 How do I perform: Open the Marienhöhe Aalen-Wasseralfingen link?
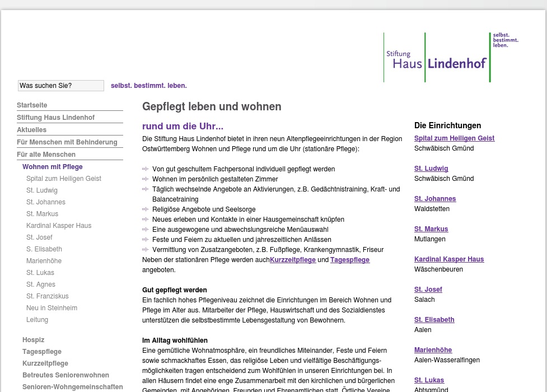click(x=433, y=349)
